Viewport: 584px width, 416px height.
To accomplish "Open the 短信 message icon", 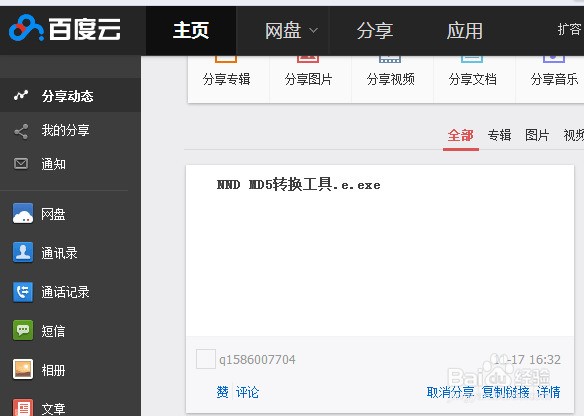I will [23, 330].
